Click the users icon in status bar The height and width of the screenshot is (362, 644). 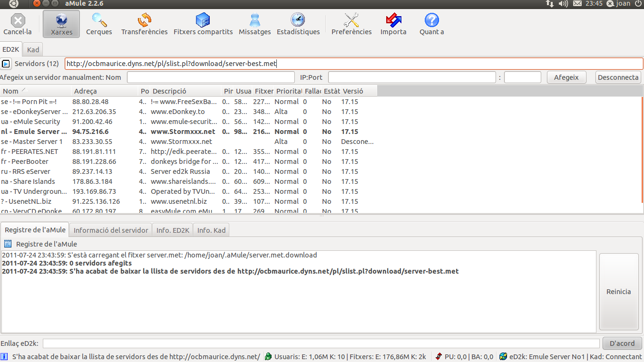coord(268,357)
